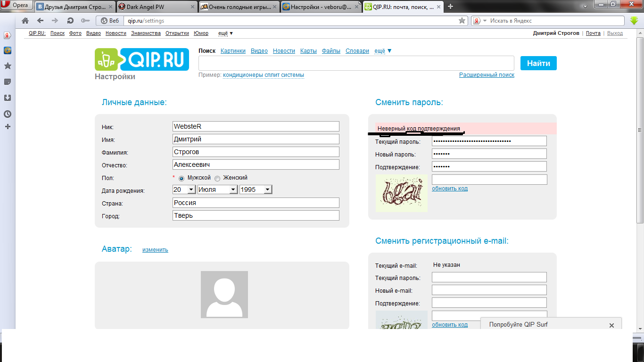Open Знакомства in top navigation

[x=146, y=33]
